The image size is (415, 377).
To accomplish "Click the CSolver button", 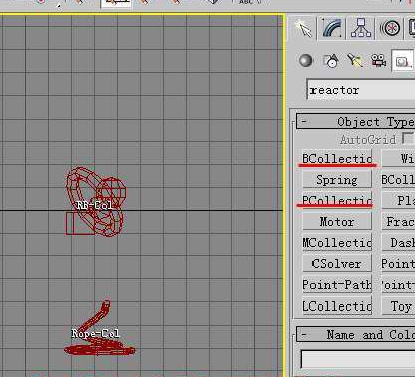I will click(337, 264).
